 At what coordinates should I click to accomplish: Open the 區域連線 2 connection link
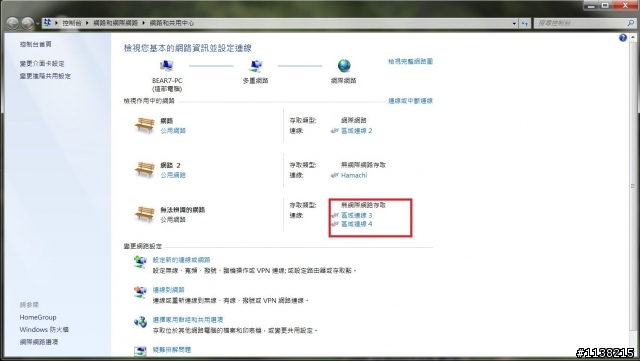point(357,131)
